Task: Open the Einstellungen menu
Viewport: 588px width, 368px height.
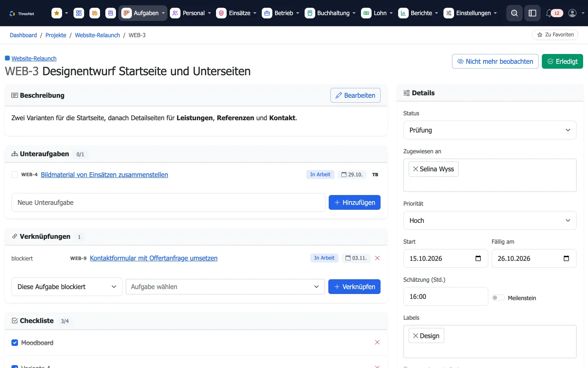Action: coord(470,13)
